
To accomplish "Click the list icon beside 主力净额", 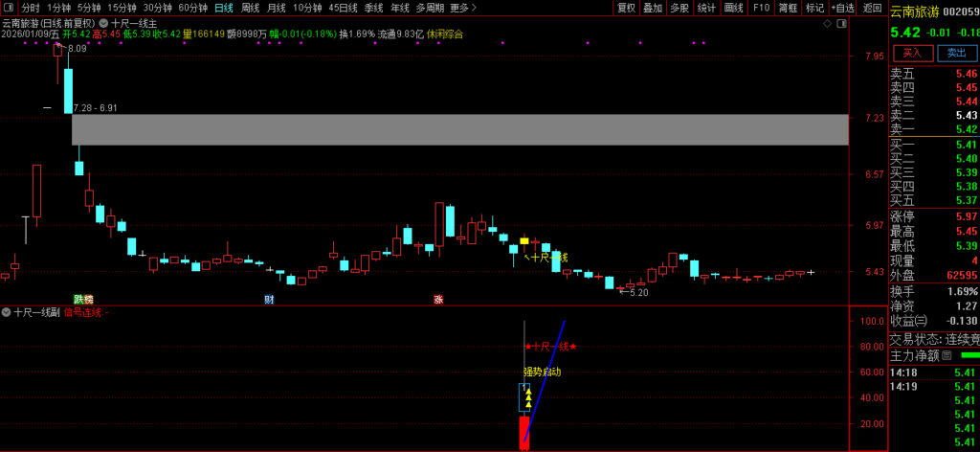I will (947, 355).
